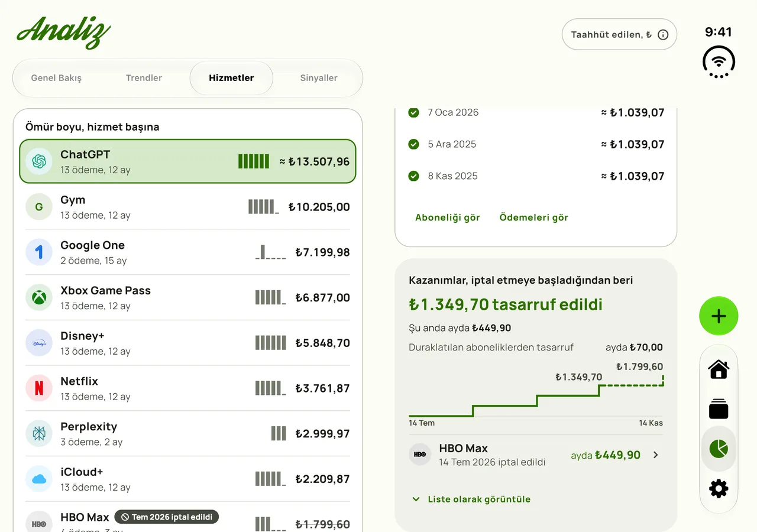Select the pie chart analytics icon
Image resolution: width=757 pixels, height=532 pixels.
click(719, 449)
